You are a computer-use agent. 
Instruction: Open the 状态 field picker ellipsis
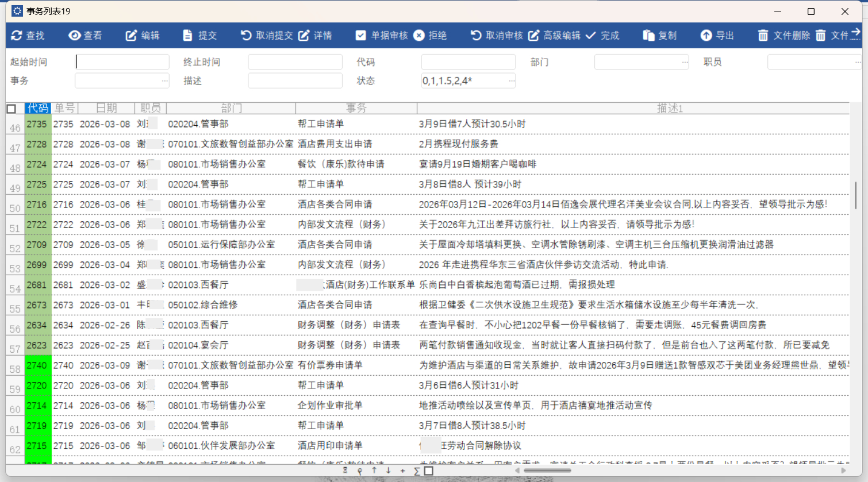[x=511, y=81]
